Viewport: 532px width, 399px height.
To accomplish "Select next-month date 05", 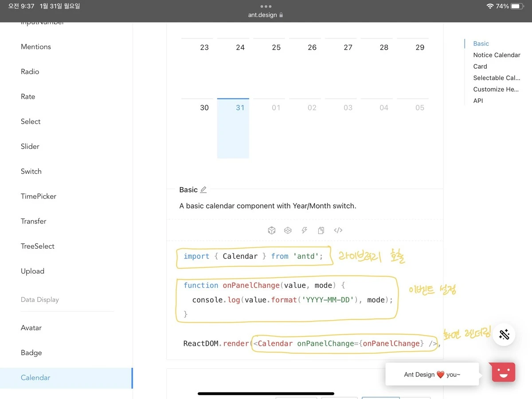I will tap(412, 128).
